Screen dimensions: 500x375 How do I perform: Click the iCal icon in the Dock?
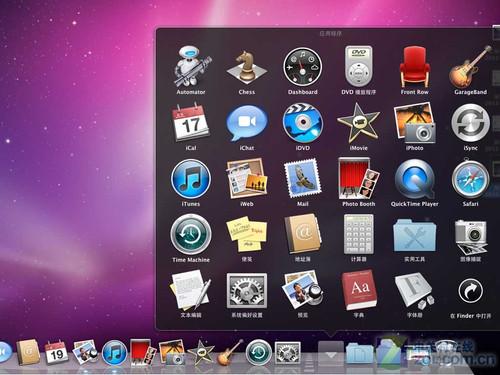(56, 352)
